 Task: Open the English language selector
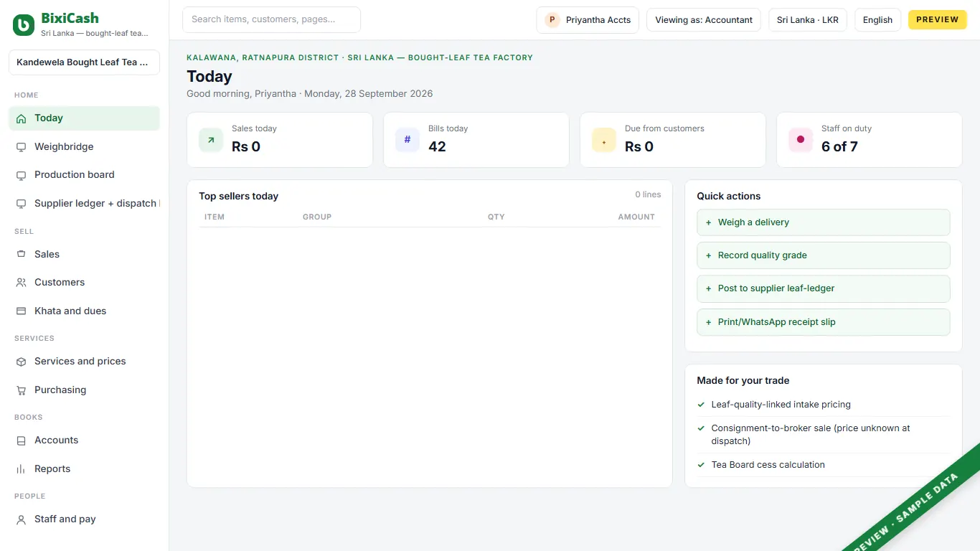(877, 20)
